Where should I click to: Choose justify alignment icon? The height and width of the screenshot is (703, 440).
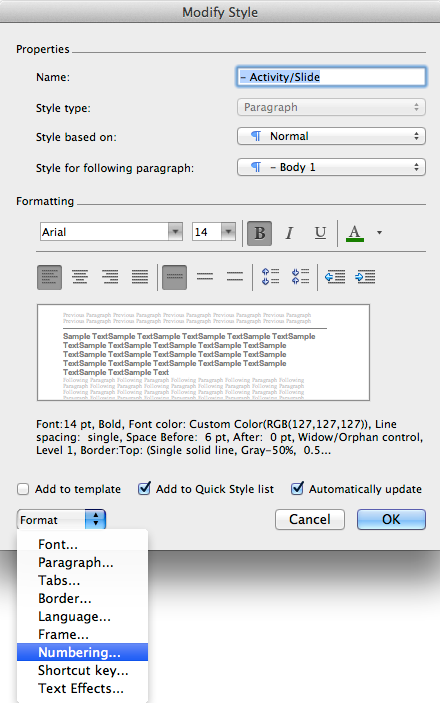(140, 277)
